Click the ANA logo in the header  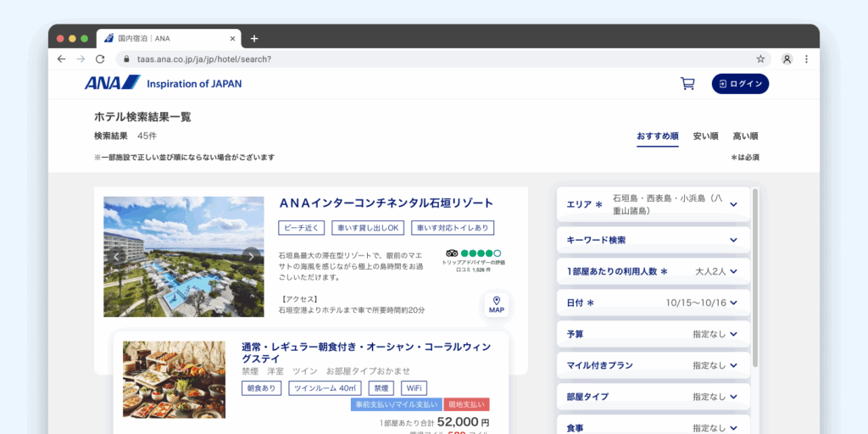pos(113,83)
